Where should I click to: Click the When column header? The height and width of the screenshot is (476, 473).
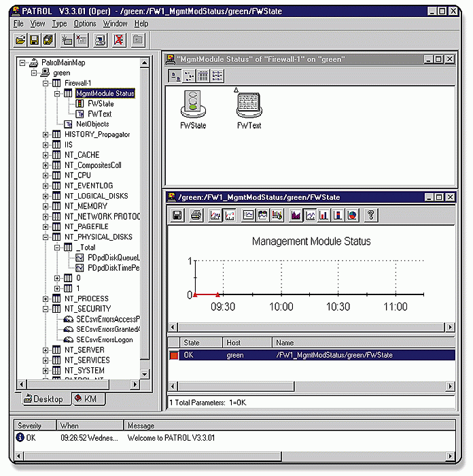[90, 425]
